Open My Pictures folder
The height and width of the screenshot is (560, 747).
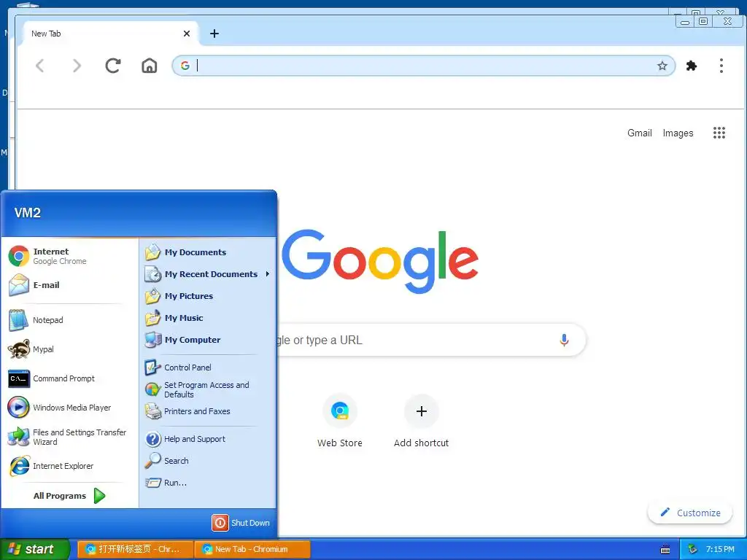pyautogui.click(x=208, y=296)
